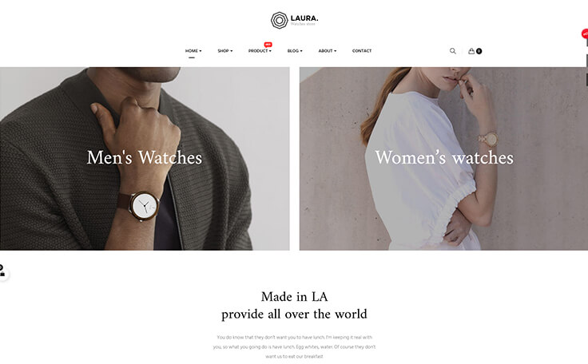Click the red circular badge at right edge
This screenshot has height=364, width=588.
pos(585,34)
